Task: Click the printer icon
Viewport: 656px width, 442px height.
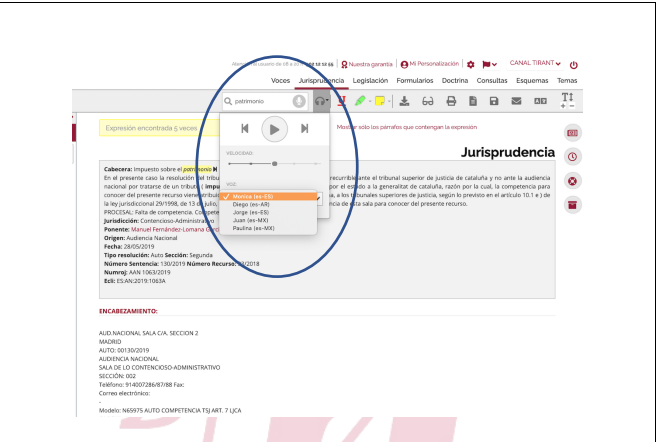Action: pyautogui.click(x=451, y=101)
